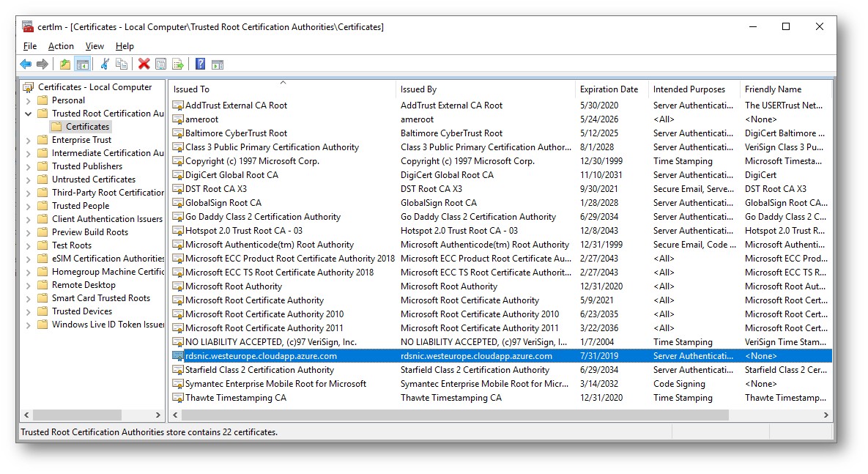
Task: Sort by the Issued By column header
Action: 486,89
